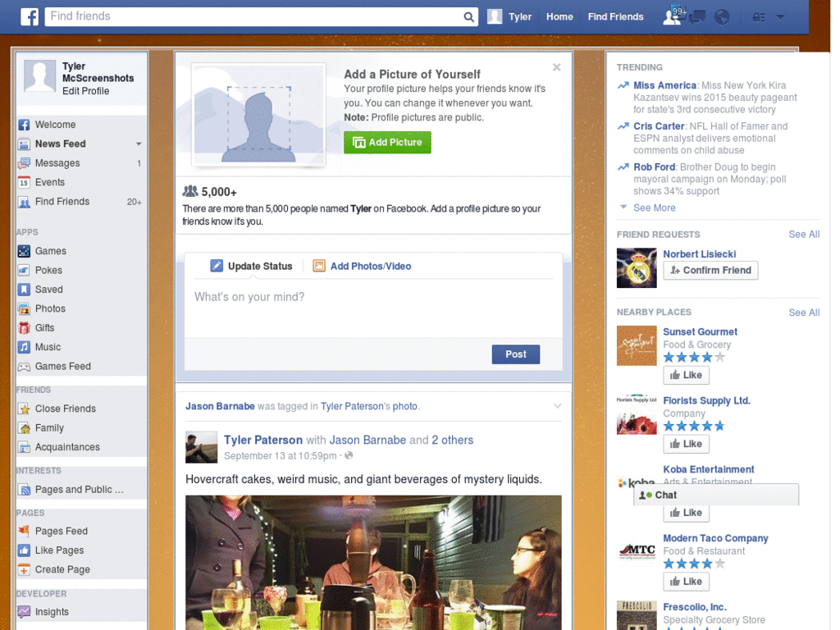Like Modern Taco Company
840x630 pixels.
[686, 582]
